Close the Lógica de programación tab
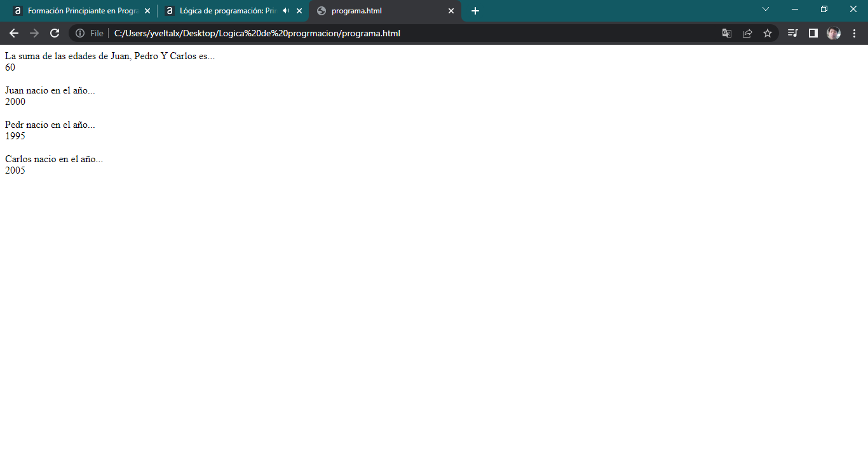This screenshot has width=868, height=463. click(299, 11)
